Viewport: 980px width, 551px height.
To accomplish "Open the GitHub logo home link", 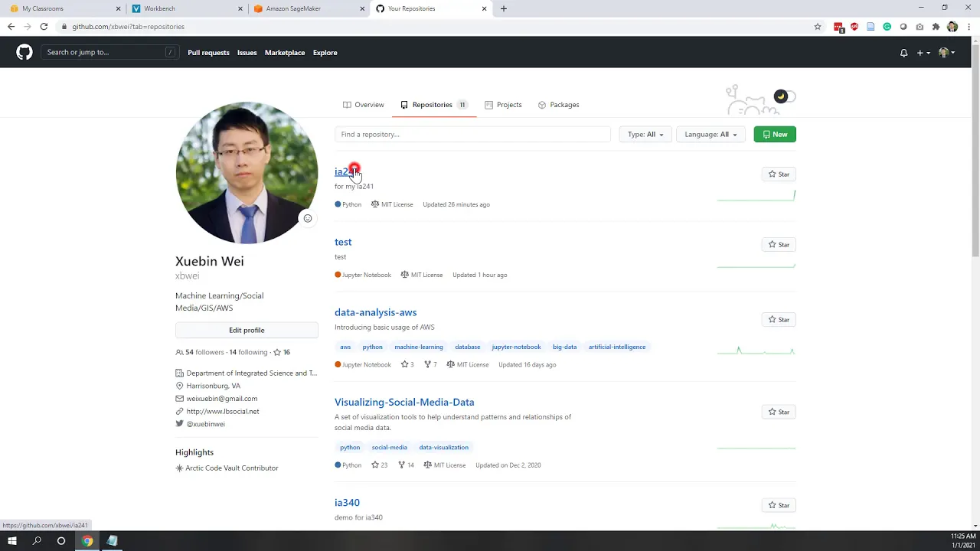I will [24, 52].
